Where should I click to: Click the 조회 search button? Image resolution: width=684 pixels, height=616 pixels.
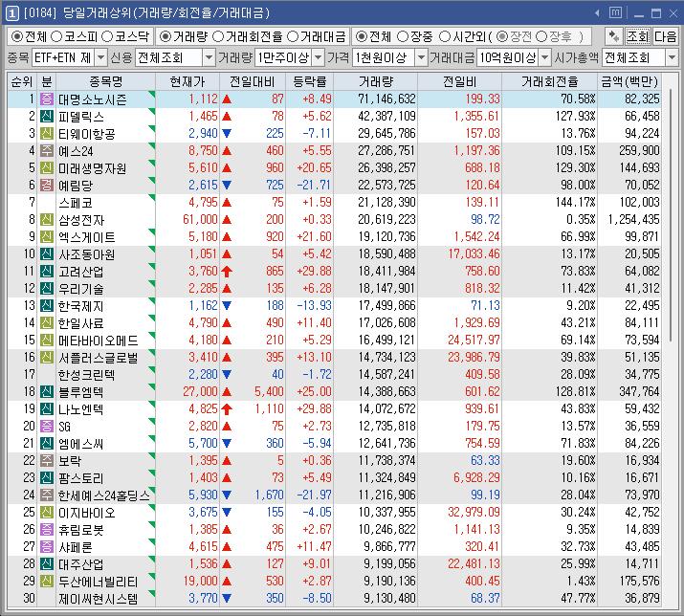pos(638,36)
